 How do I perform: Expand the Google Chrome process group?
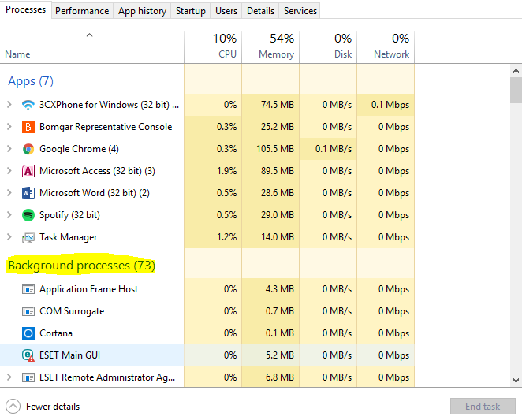9,149
